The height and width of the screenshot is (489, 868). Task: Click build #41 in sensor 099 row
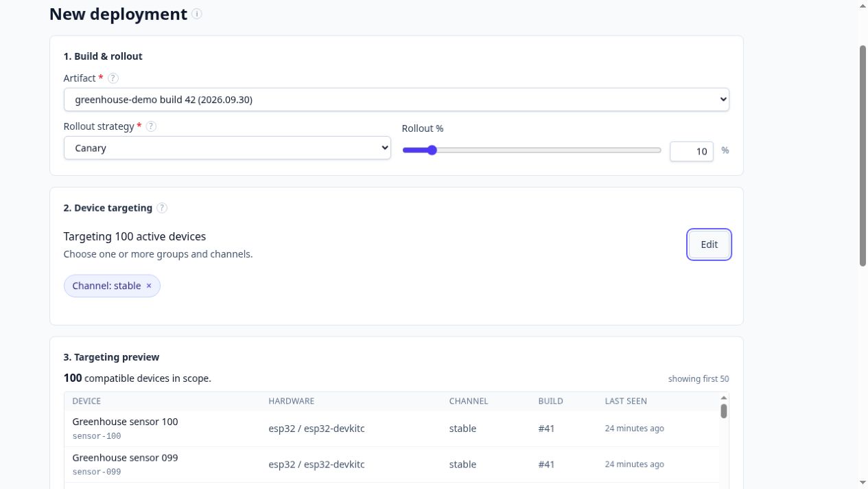point(546,464)
